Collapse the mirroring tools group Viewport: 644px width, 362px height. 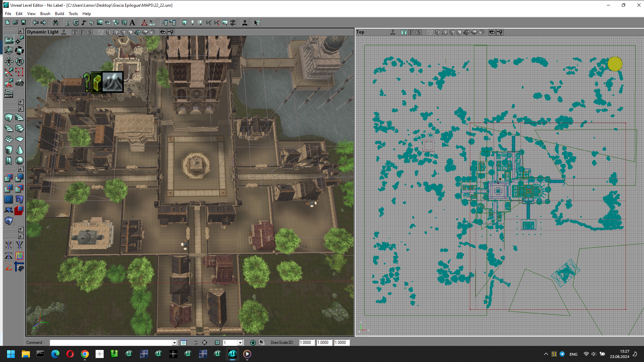pos(21,236)
